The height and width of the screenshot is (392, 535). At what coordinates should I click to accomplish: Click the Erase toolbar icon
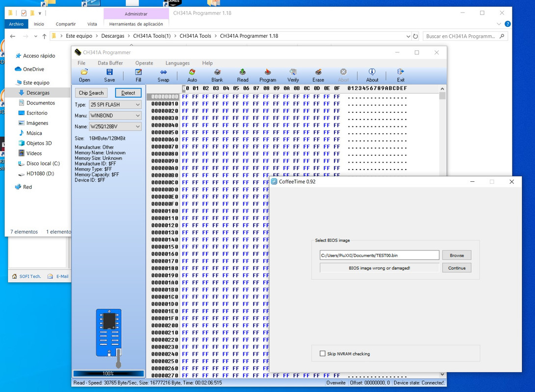pos(318,75)
